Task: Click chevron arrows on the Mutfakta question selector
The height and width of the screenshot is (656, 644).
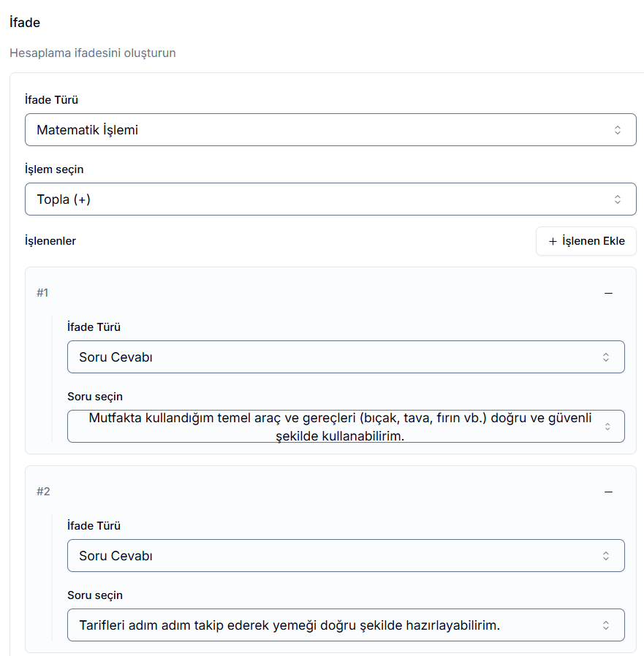Action: tap(607, 427)
